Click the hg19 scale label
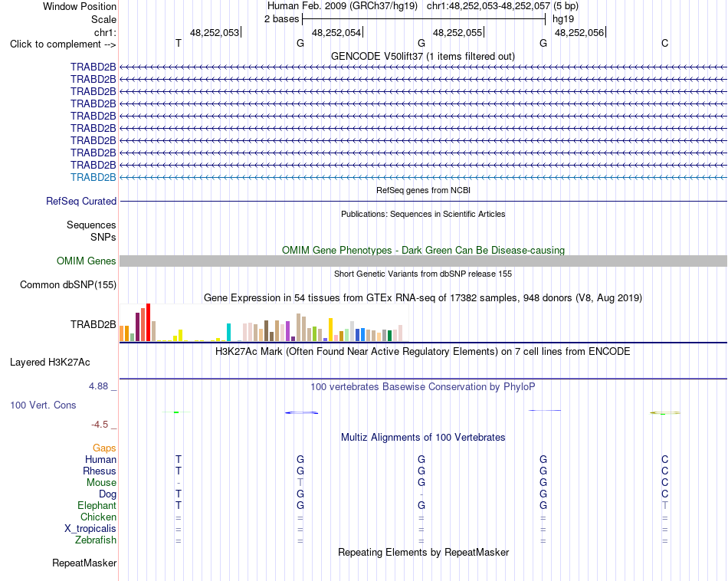728x581 pixels. (x=563, y=19)
